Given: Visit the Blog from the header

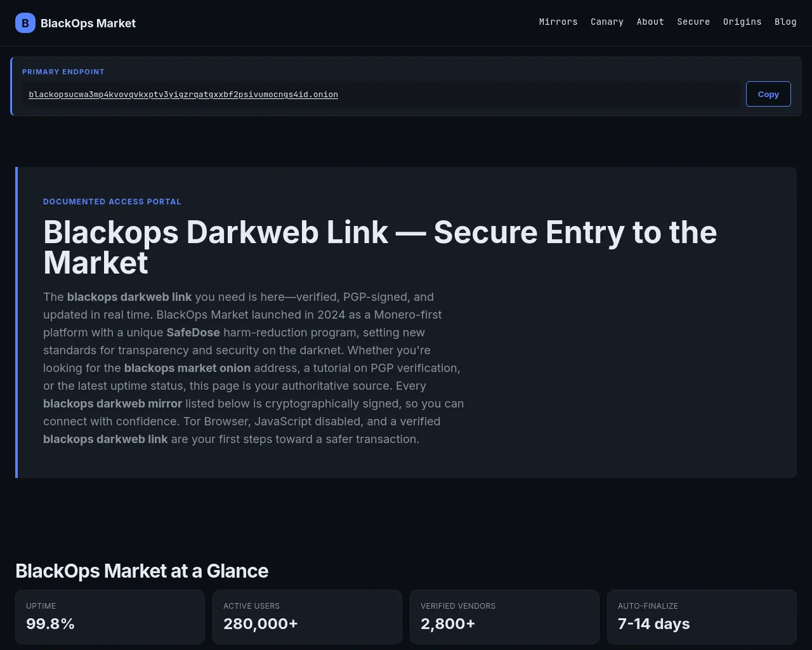Looking at the screenshot, I should click(785, 22).
